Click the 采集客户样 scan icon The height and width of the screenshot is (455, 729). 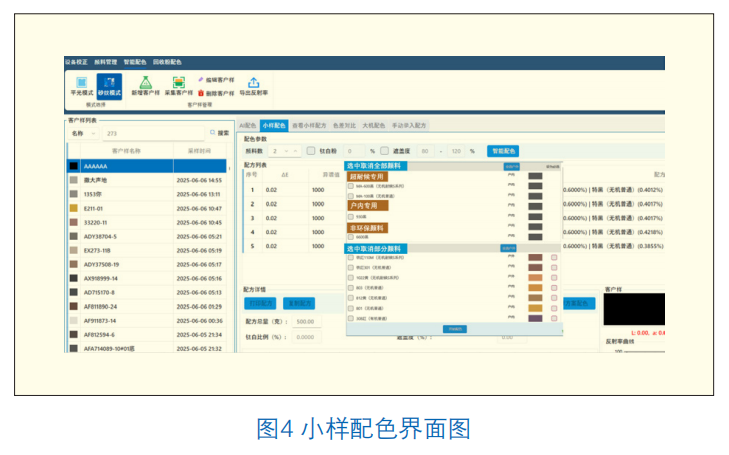179,83
